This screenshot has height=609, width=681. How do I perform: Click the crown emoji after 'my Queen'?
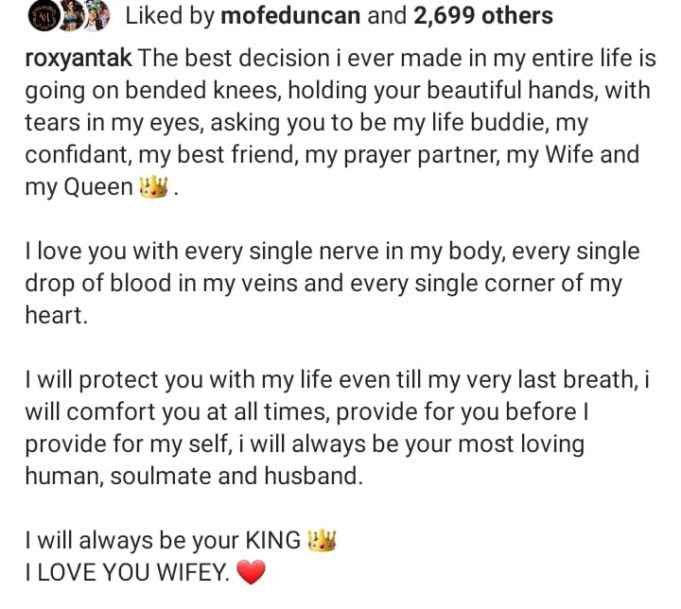tap(153, 188)
